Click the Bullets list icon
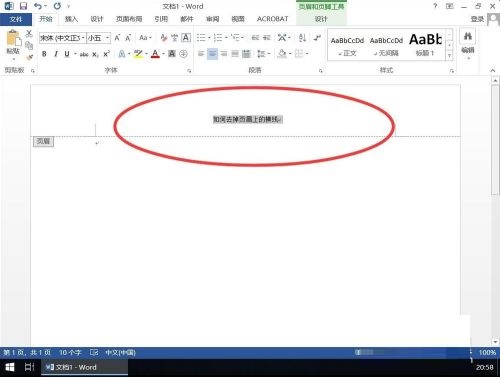This screenshot has height=377, width=500. [x=201, y=38]
